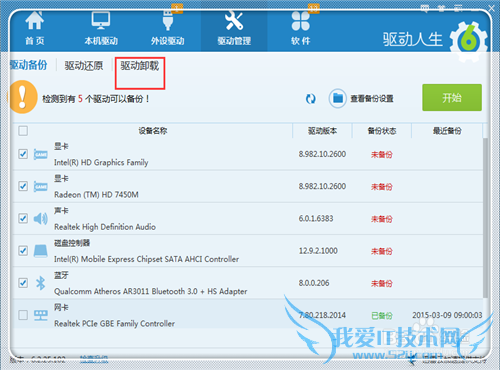Uncheck Qualcomm Atheros Bluetooth checkbox
Viewport: 500px width, 370px height.
(23, 283)
